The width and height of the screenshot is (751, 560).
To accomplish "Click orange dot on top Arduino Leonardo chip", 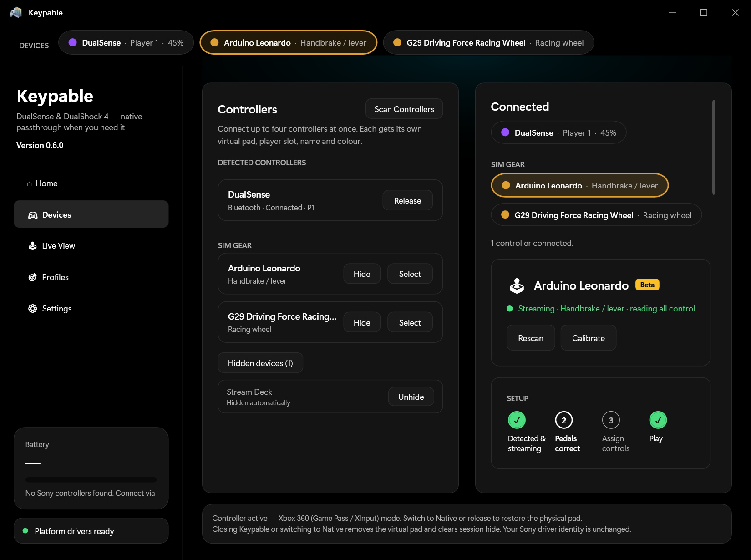I will 214,42.
